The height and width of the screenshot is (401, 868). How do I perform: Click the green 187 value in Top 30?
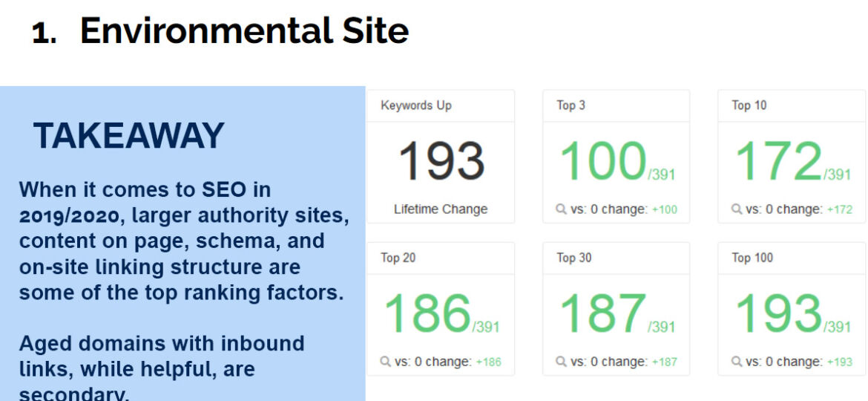(x=603, y=313)
